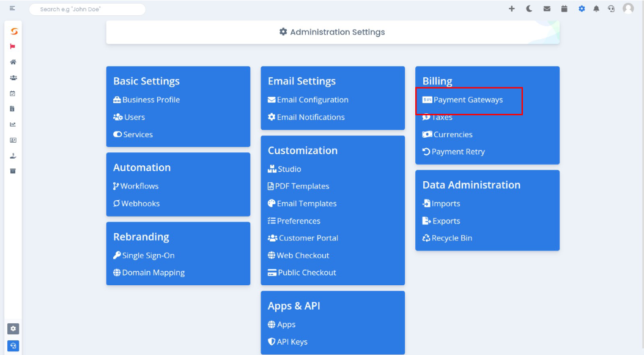Toggle dark mode with the moon icon
Screen dimensions: 644x355
[529, 9]
